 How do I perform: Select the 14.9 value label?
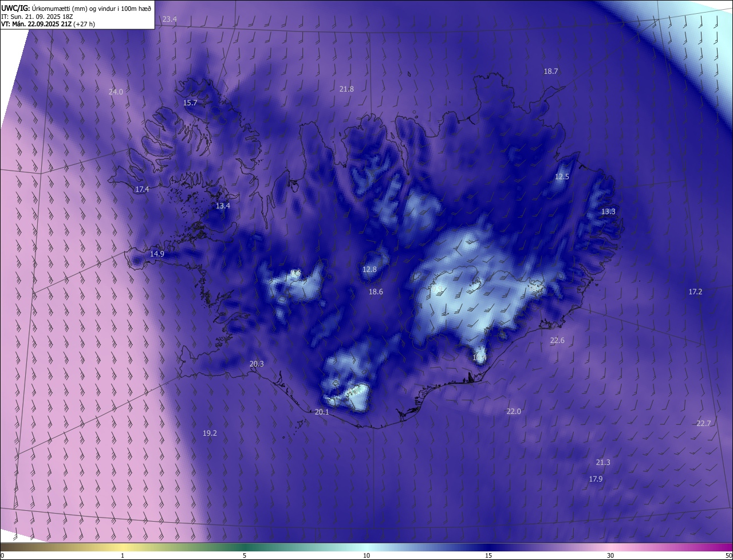point(157,254)
